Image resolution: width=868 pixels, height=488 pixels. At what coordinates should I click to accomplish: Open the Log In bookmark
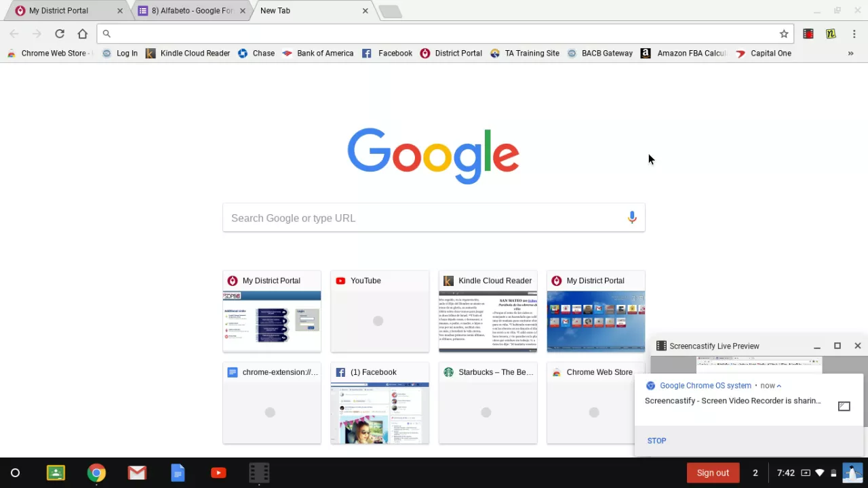pos(120,53)
